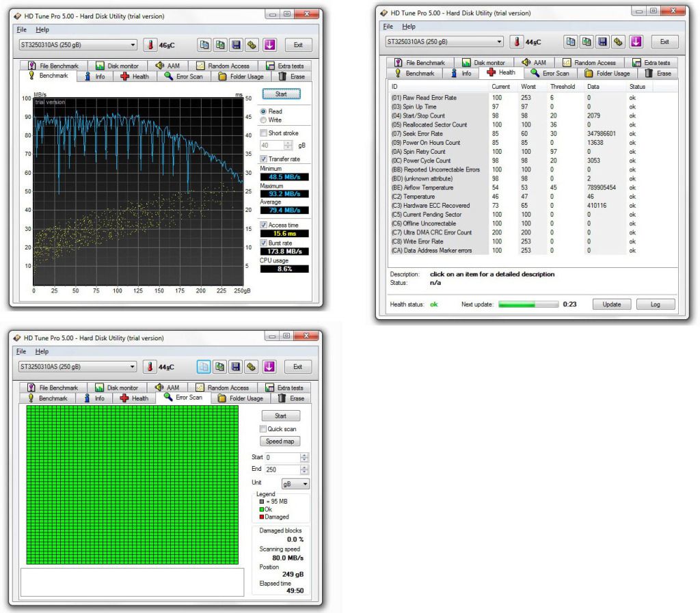The image size is (700, 613).
Task: Open the Folder Usage tab in the Health window
Action: tap(607, 74)
